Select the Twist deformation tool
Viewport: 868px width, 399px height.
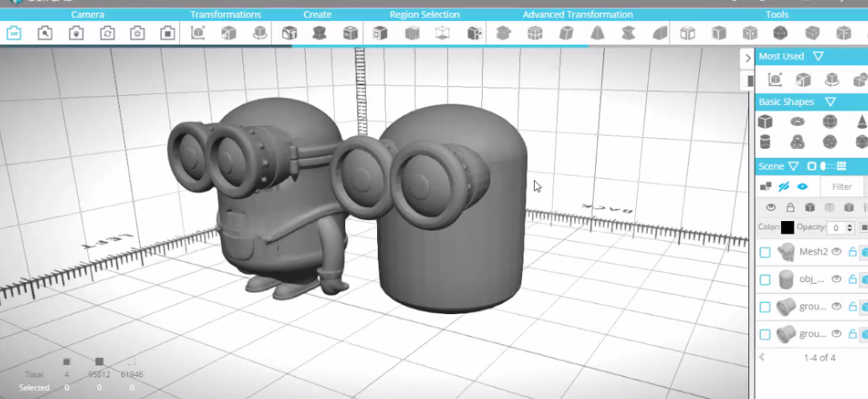point(628,33)
